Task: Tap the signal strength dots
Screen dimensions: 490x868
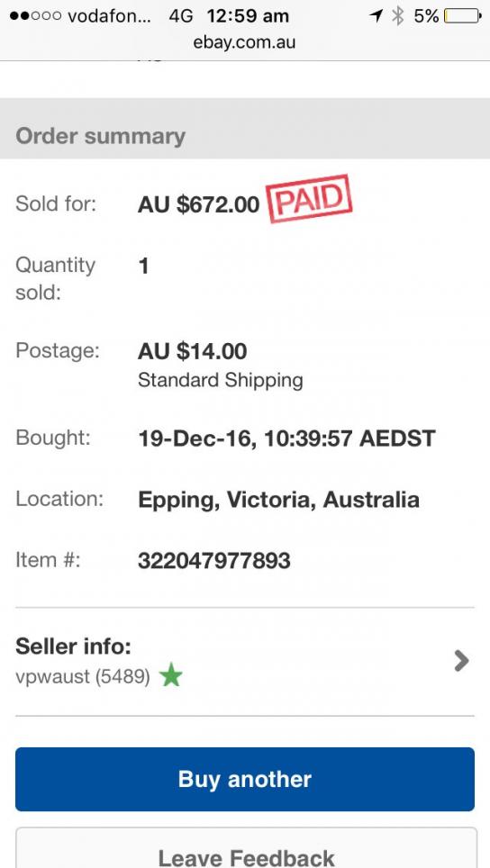Action: point(35,16)
